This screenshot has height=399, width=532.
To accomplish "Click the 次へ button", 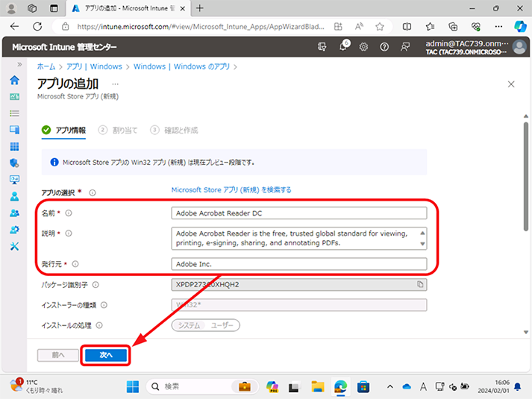I will coord(106,355).
